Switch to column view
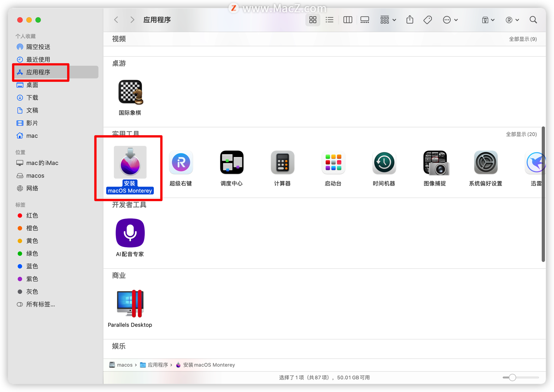The image size is (554, 392). 348,20
